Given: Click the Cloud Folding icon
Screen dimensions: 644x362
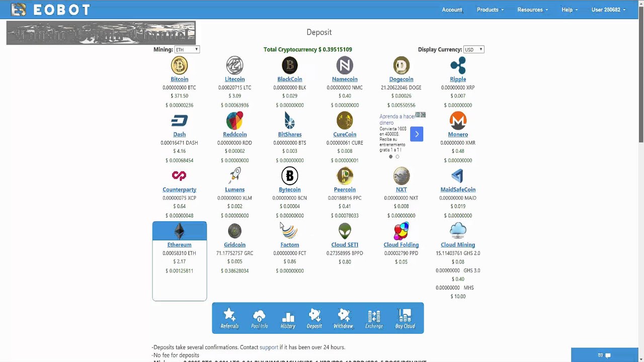Looking at the screenshot, I should click(x=401, y=231).
